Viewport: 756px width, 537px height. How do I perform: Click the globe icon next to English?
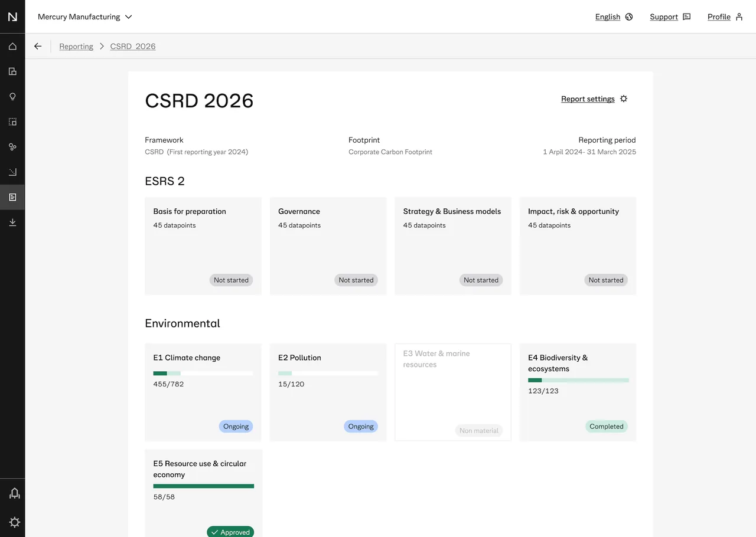[x=629, y=17]
